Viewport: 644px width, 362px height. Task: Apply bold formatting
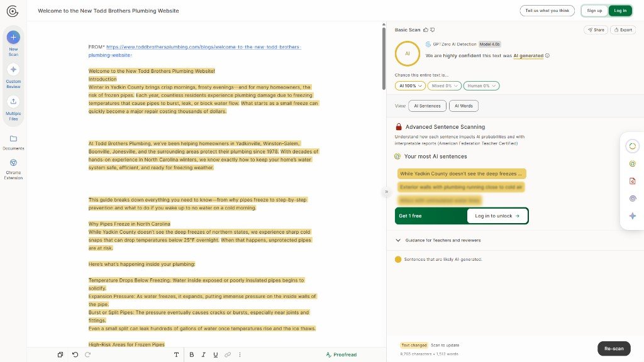191,354
